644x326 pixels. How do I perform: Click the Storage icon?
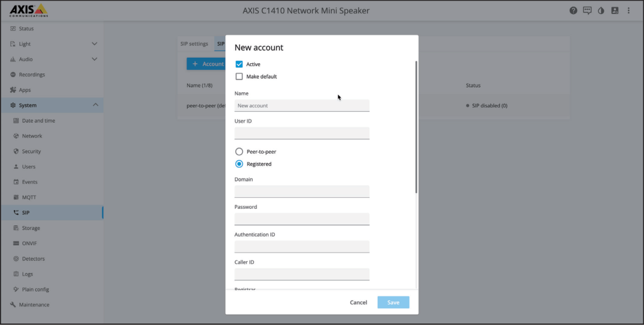(16, 228)
